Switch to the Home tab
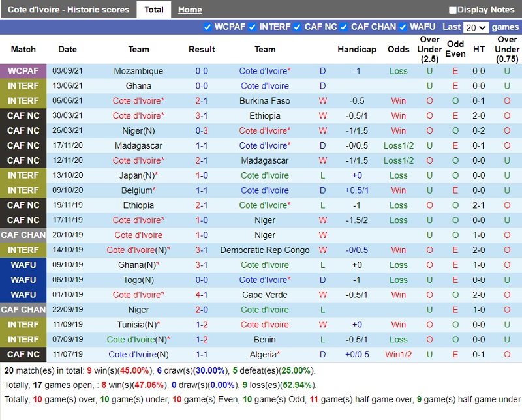This screenshot has height=420, width=522. (x=190, y=10)
